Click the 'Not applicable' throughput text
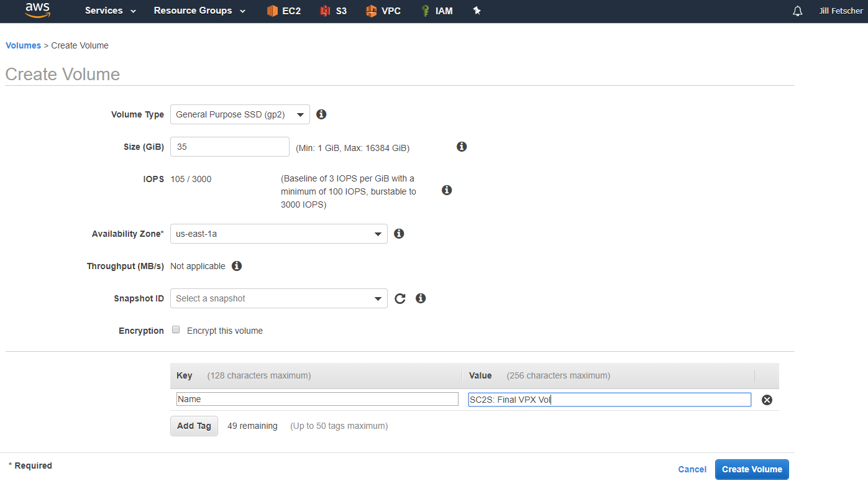This screenshot has height=491, width=868. (198, 266)
